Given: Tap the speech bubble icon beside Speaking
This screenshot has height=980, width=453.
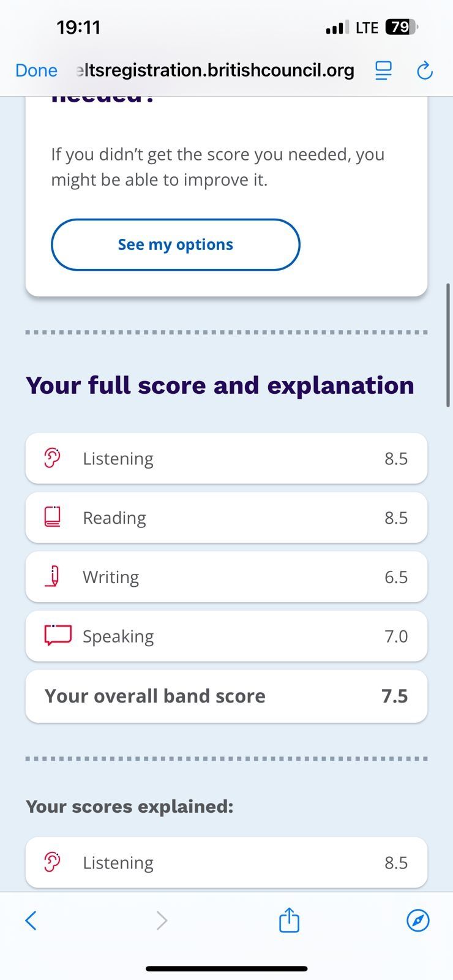Looking at the screenshot, I should pos(58,635).
